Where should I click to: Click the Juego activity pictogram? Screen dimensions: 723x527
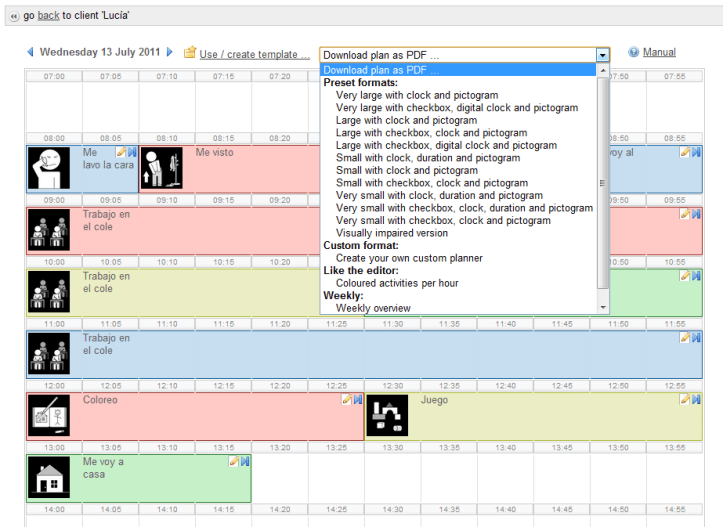tap(387, 415)
